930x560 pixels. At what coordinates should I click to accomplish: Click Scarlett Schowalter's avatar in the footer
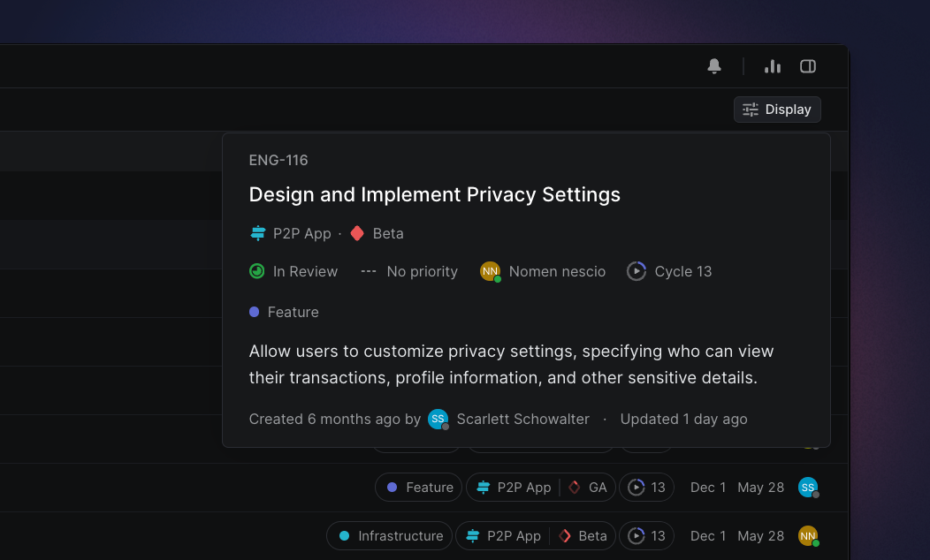click(x=438, y=419)
